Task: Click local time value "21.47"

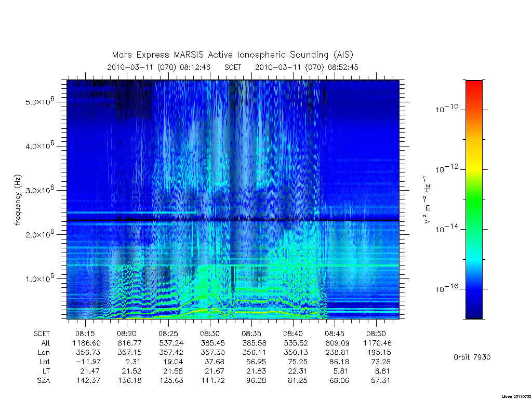Action: (x=90, y=371)
